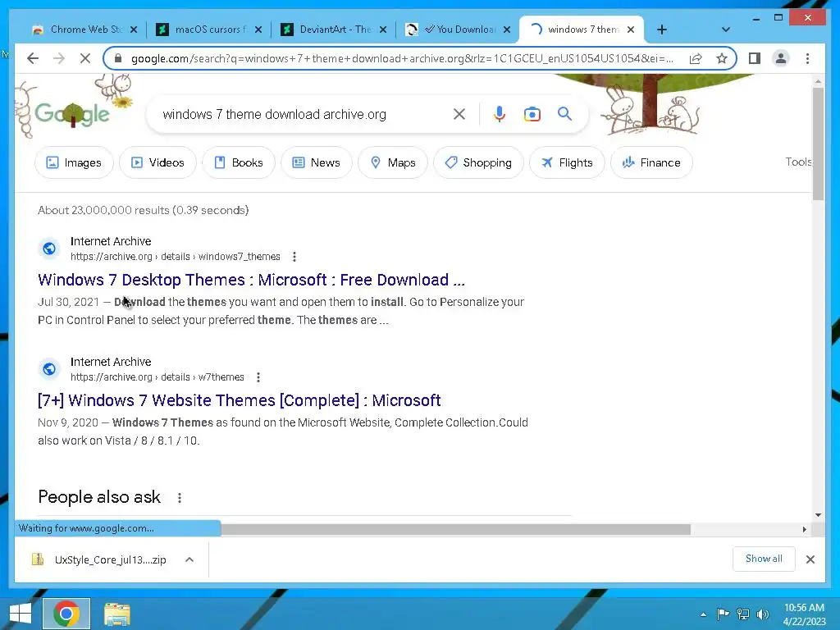Image resolution: width=840 pixels, height=630 pixels.
Task: Open Windows 7 Website Themes Complete link
Action: pos(240,400)
